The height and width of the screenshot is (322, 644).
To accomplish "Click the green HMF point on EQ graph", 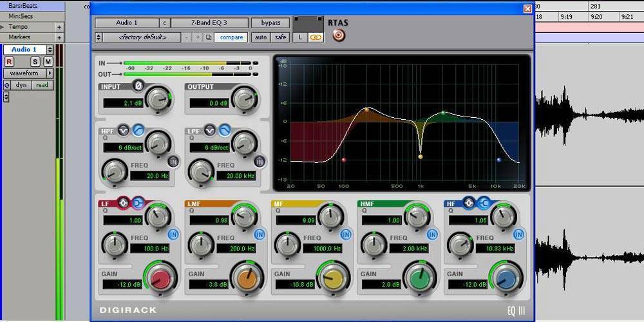I will coord(443,113).
